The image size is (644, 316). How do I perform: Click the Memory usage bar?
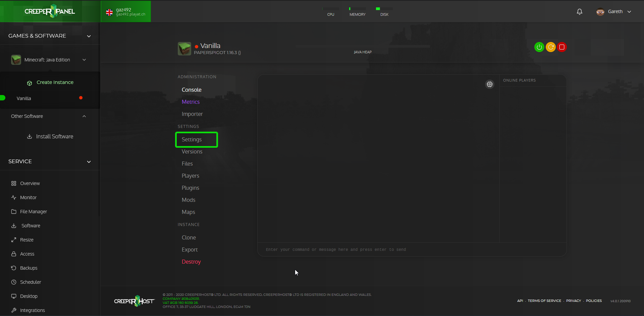358,9
